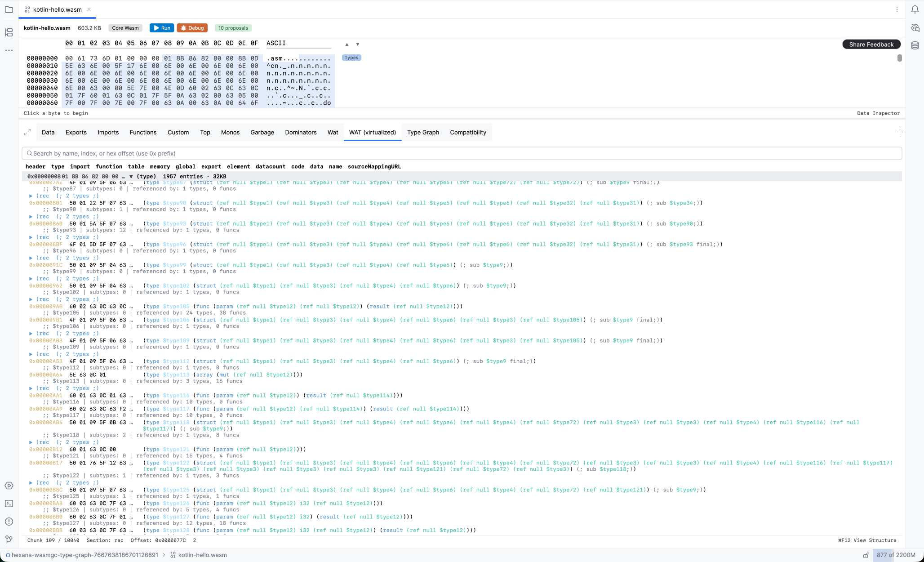Open the Structure tool window icon
This screenshot has height=562, width=924.
pos(9,32)
